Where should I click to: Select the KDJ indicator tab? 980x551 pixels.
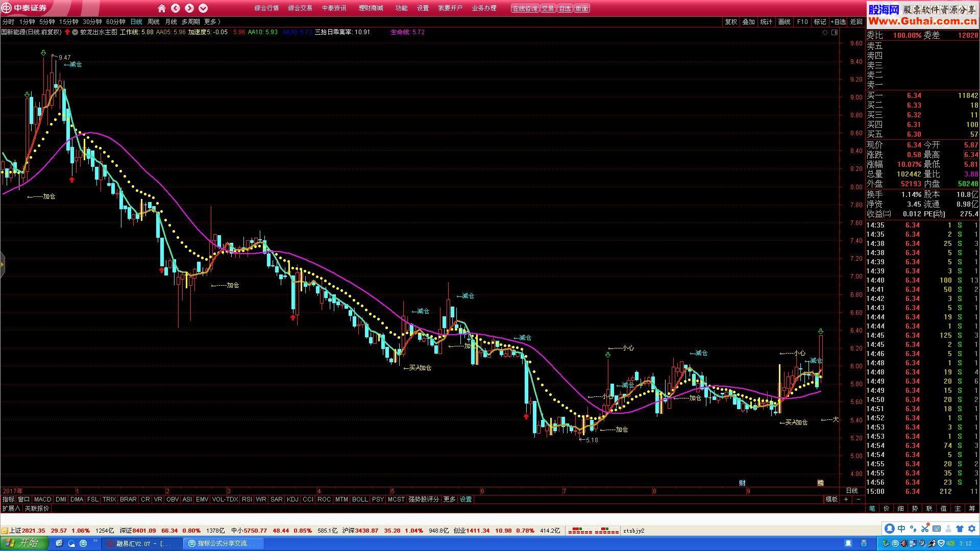pyautogui.click(x=292, y=499)
